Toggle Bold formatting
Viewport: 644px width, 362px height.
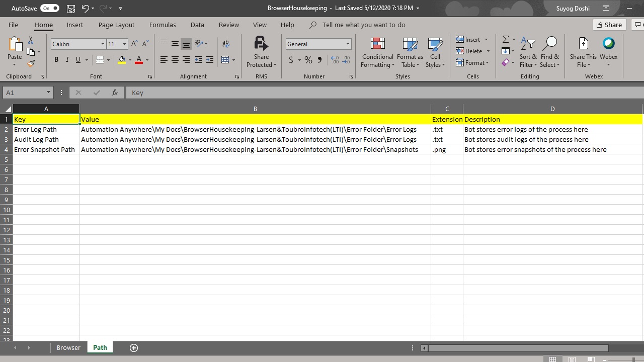(56, 60)
